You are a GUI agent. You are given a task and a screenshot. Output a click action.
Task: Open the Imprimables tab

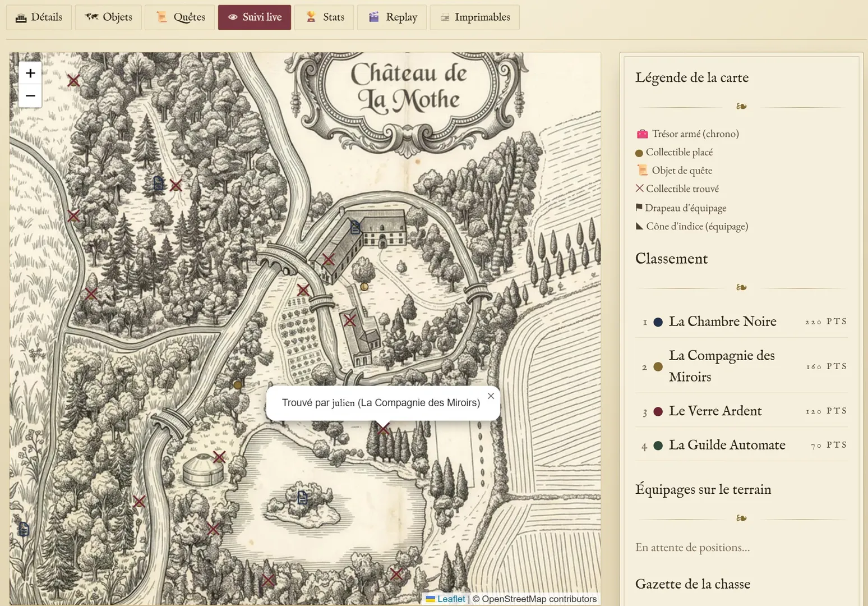[x=475, y=17]
